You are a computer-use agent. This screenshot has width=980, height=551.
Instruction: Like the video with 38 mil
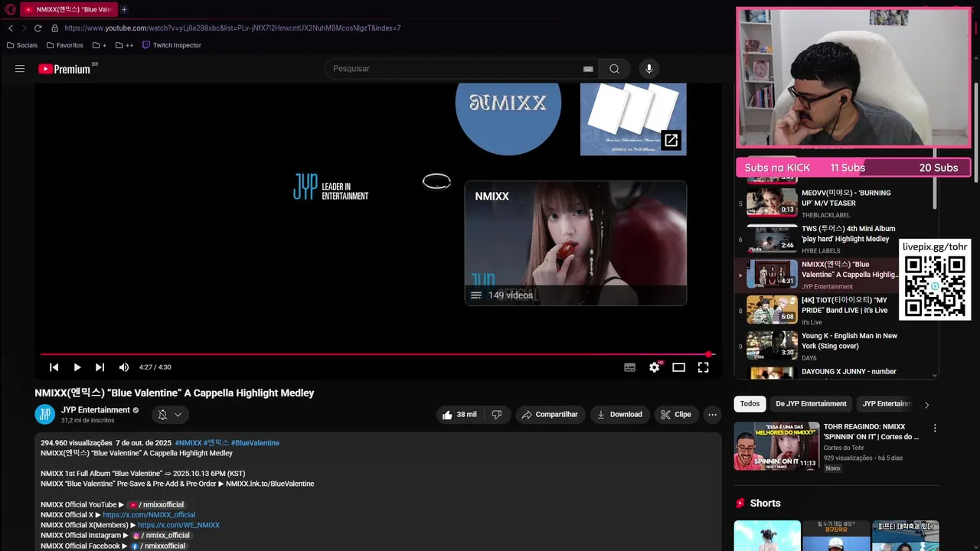pyautogui.click(x=459, y=415)
